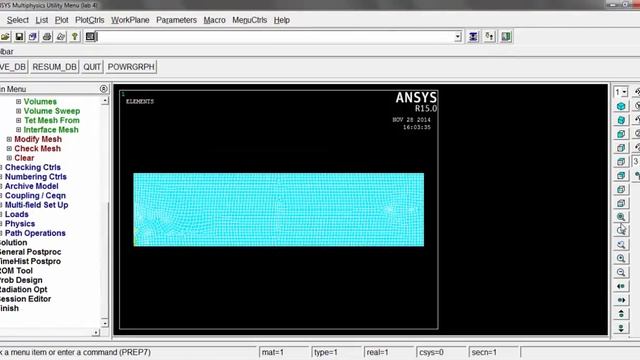The width and height of the screenshot is (640, 360).
Task: Open the Plot menu
Action: [62, 20]
